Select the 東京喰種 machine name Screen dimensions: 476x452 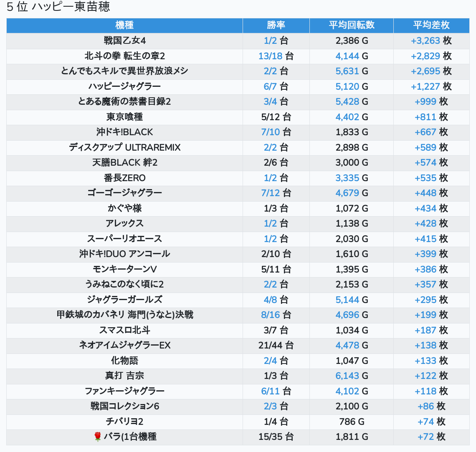click(124, 117)
